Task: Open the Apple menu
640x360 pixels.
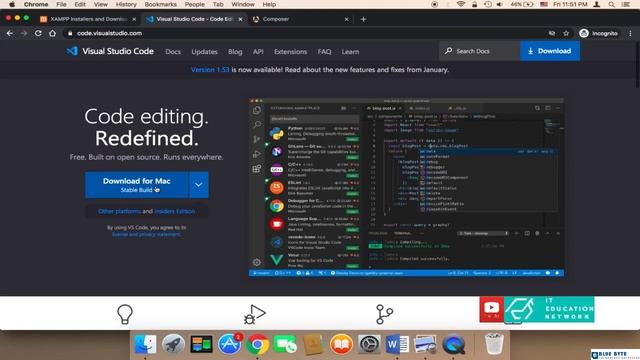Action: 12,4
